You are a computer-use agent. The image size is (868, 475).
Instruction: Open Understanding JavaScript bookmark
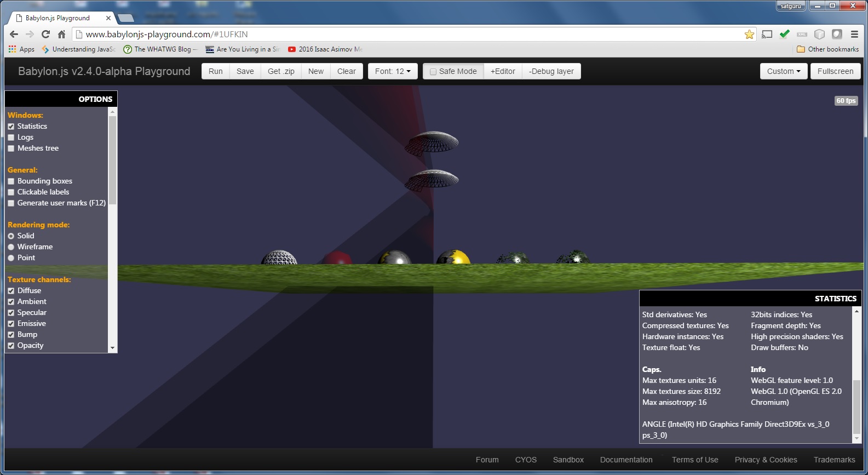(78, 49)
